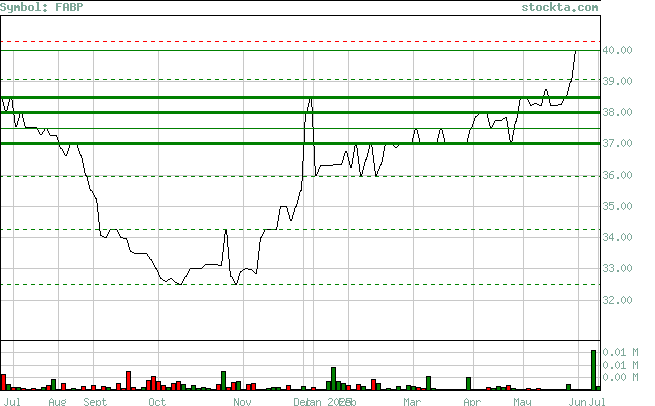The width and height of the screenshot is (655, 406).
Task: Click the stockta.com watermark label
Action: pyautogui.click(x=560, y=7)
